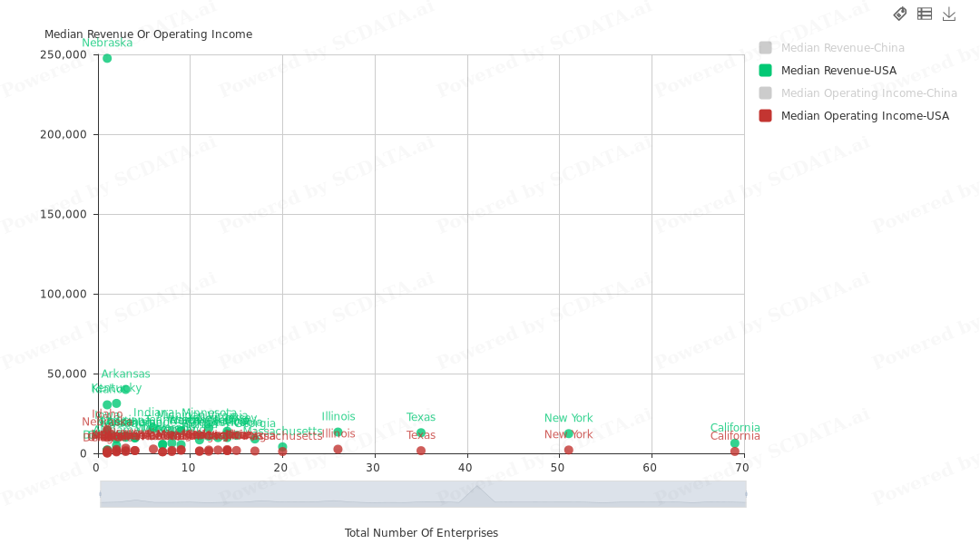Click the Arkansas green data point
980x544 pixels.
(x=125, y=389)
